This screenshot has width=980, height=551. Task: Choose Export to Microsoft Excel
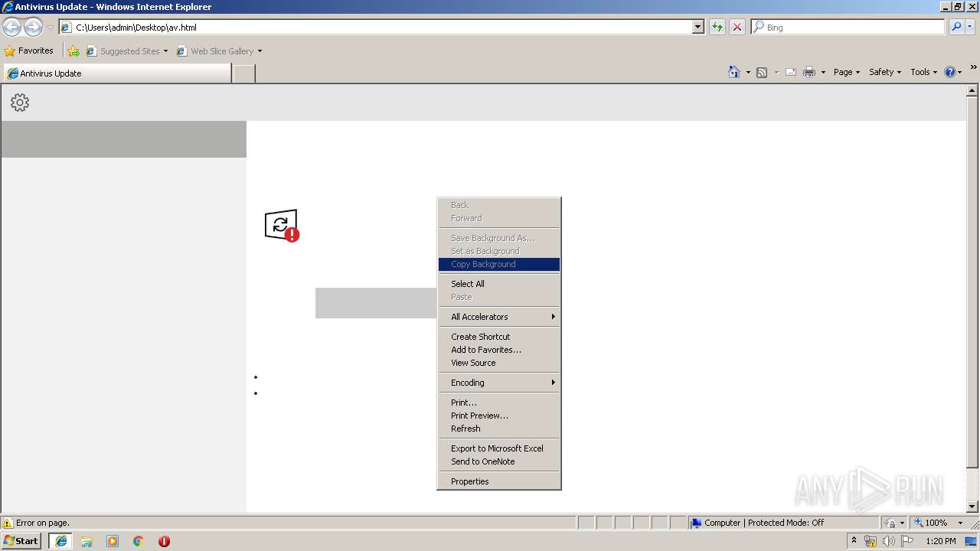click(499, 448)
